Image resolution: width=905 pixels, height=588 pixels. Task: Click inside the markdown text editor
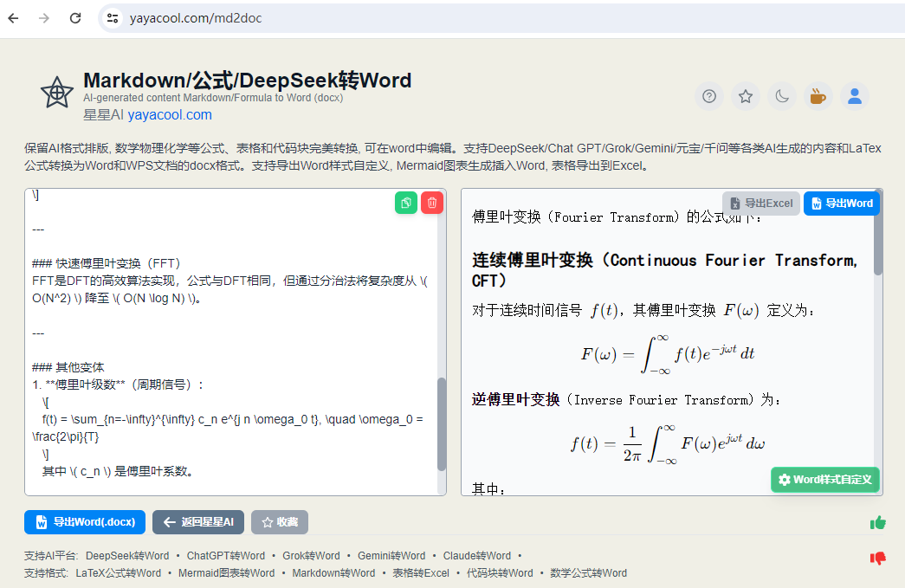point(231,341)
